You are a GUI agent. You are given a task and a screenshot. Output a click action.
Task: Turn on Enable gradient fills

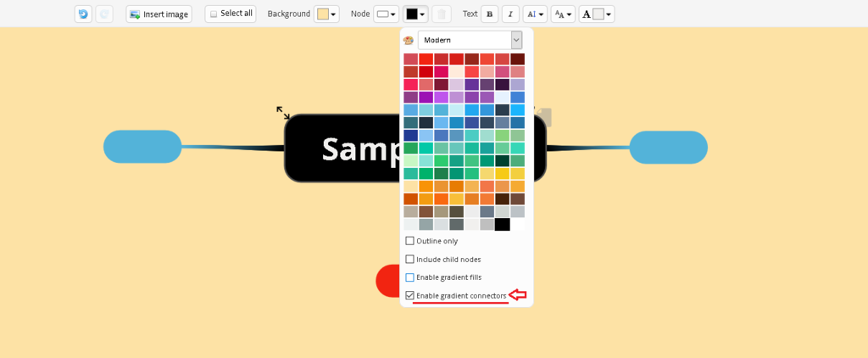(x=409, y=277)
